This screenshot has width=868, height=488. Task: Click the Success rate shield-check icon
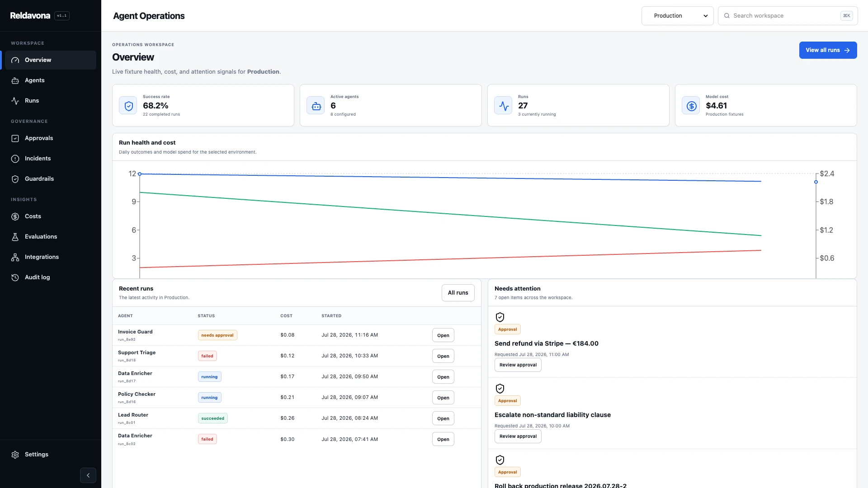pyautogui.click(x=128, y=106)
